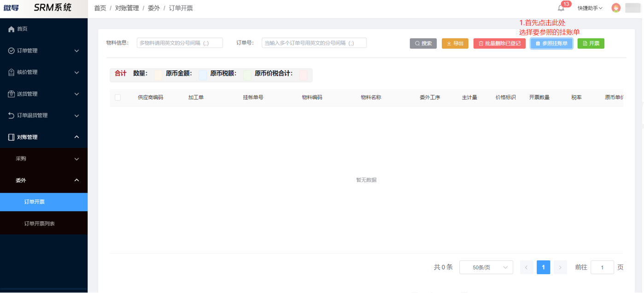Click the 核价管理 sidebar icon
Image resolution: width=644 pixels, height=293 pixels.
pyautogui.click(x=12, y=72)
